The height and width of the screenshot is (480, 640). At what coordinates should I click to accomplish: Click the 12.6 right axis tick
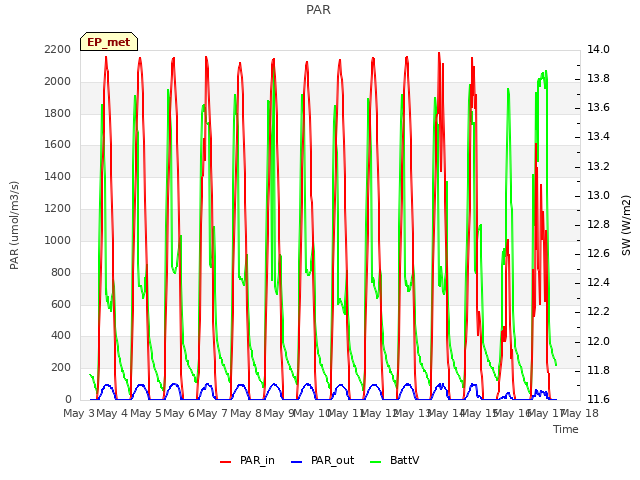[x=598, y=253]
